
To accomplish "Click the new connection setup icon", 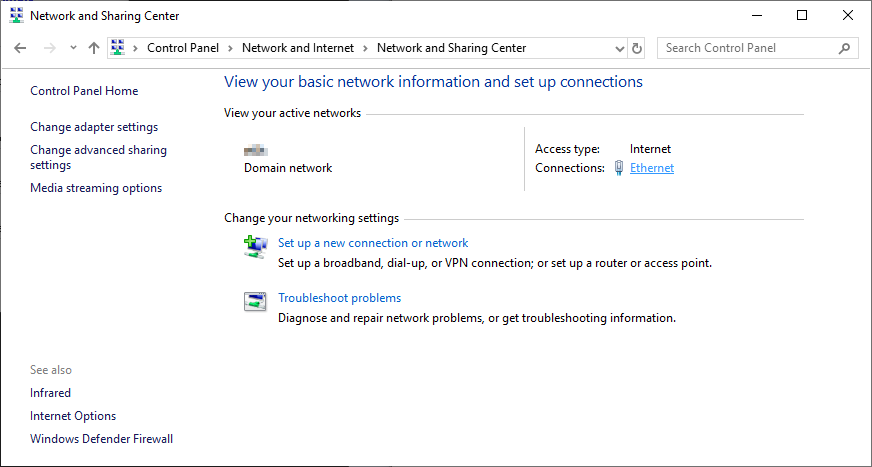I will point(255,247).
